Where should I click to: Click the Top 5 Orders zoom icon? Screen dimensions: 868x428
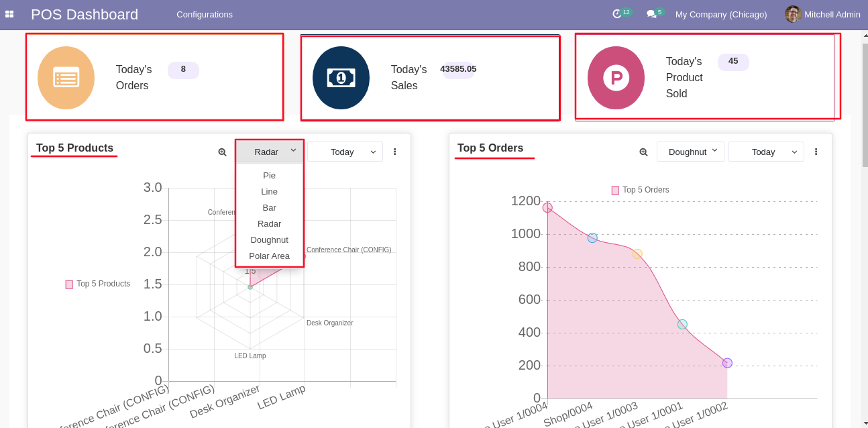coord(643,152)
